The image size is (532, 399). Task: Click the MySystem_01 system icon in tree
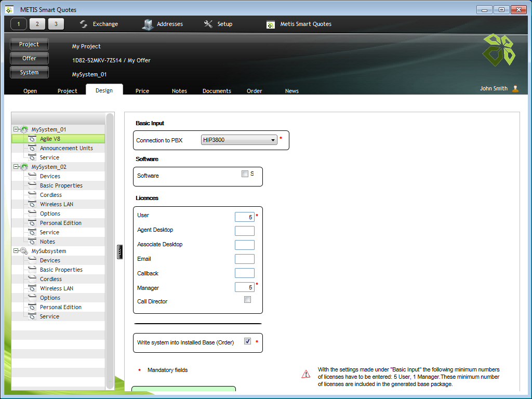pos(24,129)
